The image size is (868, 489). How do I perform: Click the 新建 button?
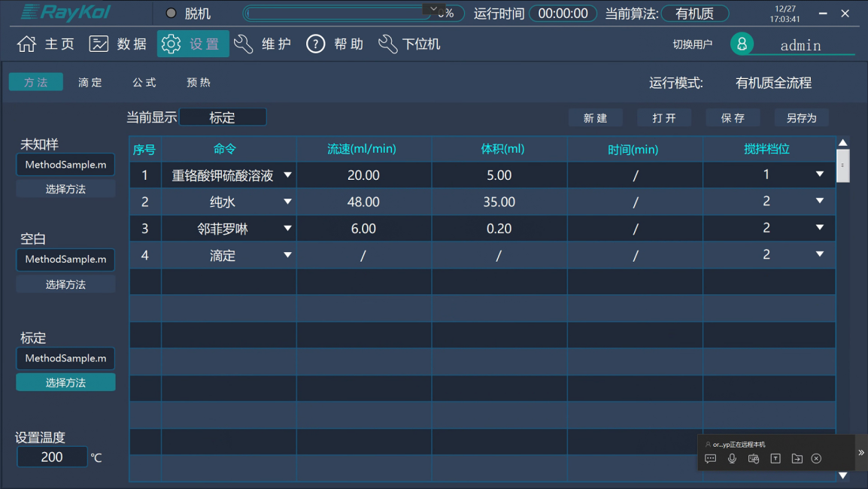coord(595,118)
